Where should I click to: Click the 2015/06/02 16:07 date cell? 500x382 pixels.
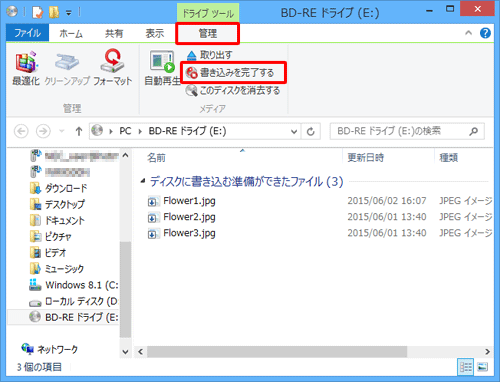click(x=387, y=201)
